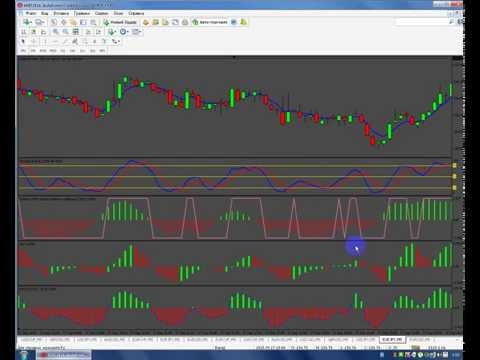The height and width of the screenshot is (360, 480).
Task: Select the text tool
Action: tap(95, 41)
